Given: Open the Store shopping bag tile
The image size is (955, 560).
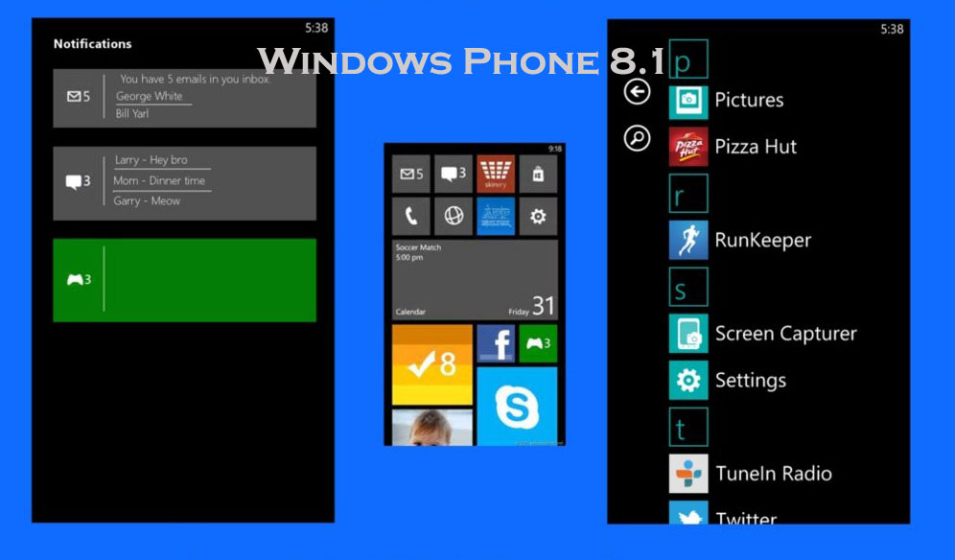Looking at the screenshot, I should pos(538,174).
